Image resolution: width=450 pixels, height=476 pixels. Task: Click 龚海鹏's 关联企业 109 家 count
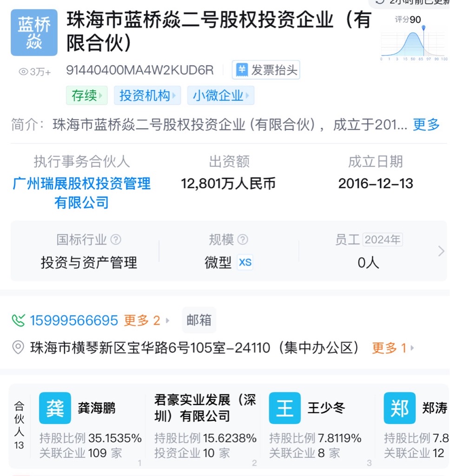(x=81, y=453)
